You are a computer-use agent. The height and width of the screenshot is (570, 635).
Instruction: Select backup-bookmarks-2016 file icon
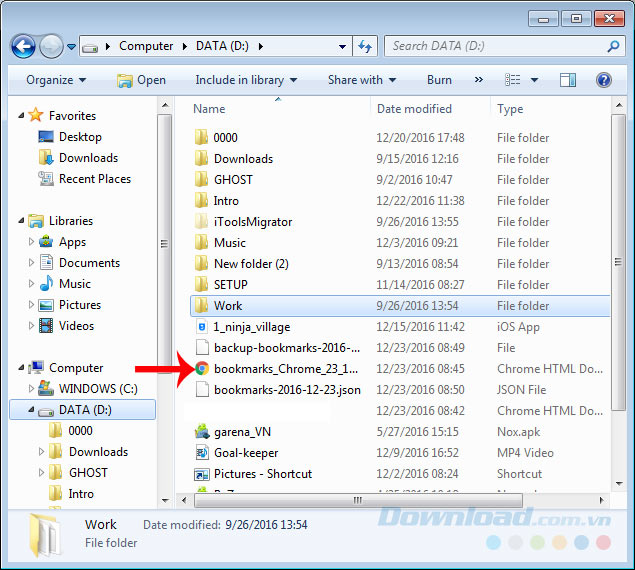click(202, 348)
